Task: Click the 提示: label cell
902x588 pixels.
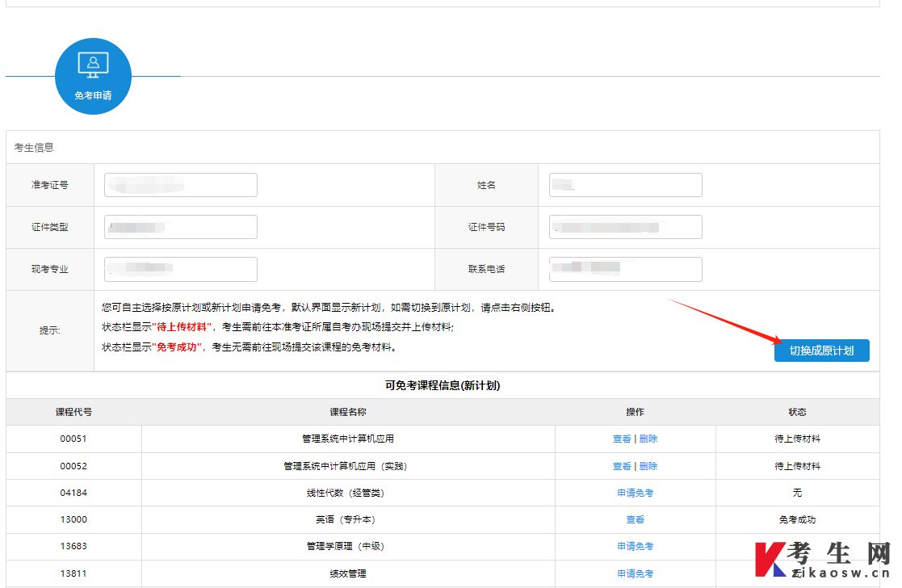Action: point(49,330)
